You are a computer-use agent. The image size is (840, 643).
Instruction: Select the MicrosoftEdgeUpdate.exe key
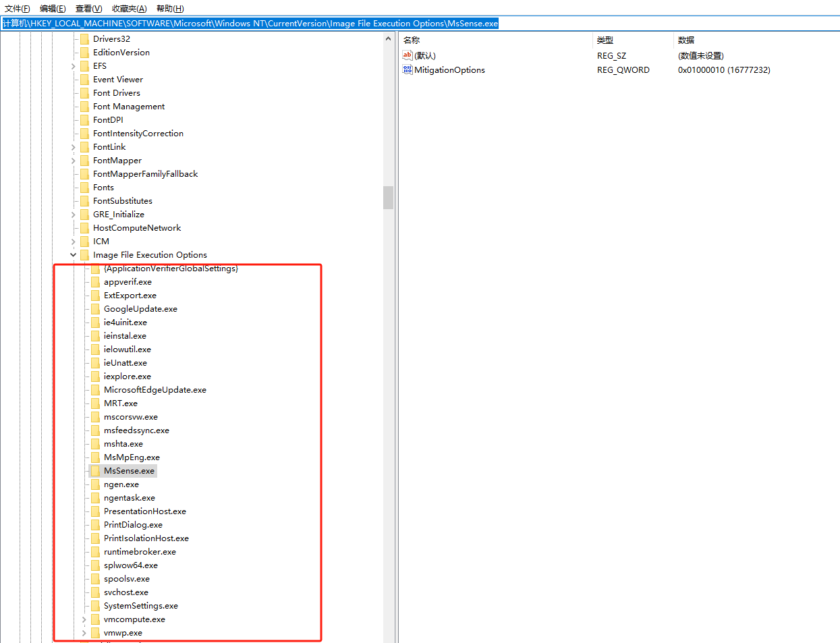pyautogui.click(x=155, y=390)
